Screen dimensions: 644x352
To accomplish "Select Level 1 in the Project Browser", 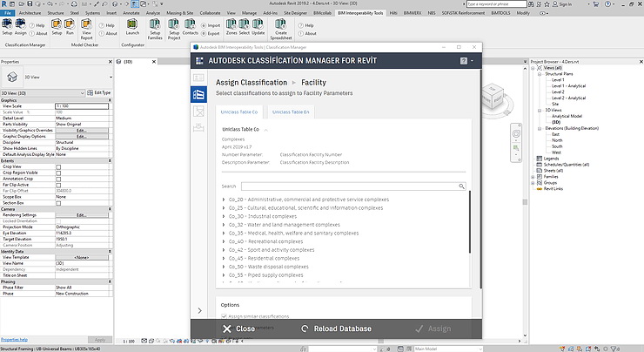I will [x=557, y=79].
